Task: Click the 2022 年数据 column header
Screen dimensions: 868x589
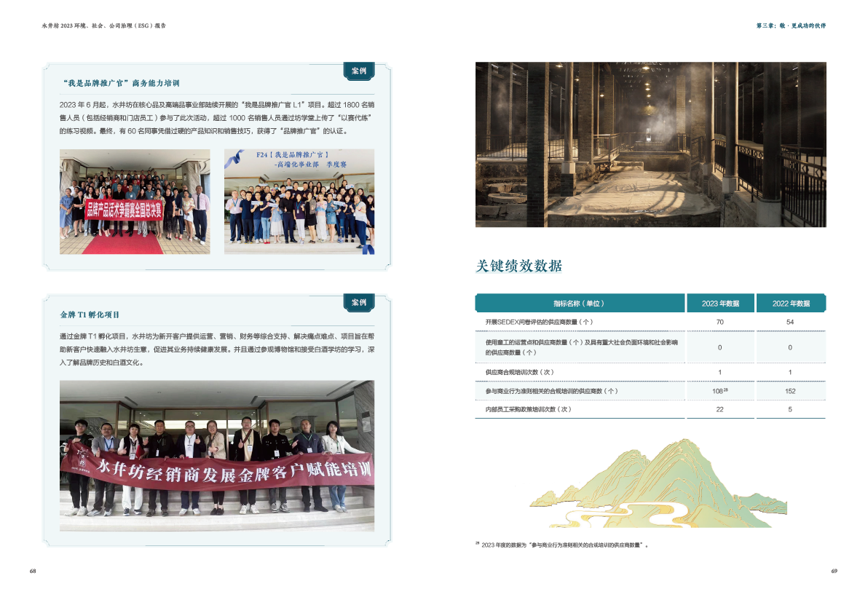Action: (x=790, y=304)
